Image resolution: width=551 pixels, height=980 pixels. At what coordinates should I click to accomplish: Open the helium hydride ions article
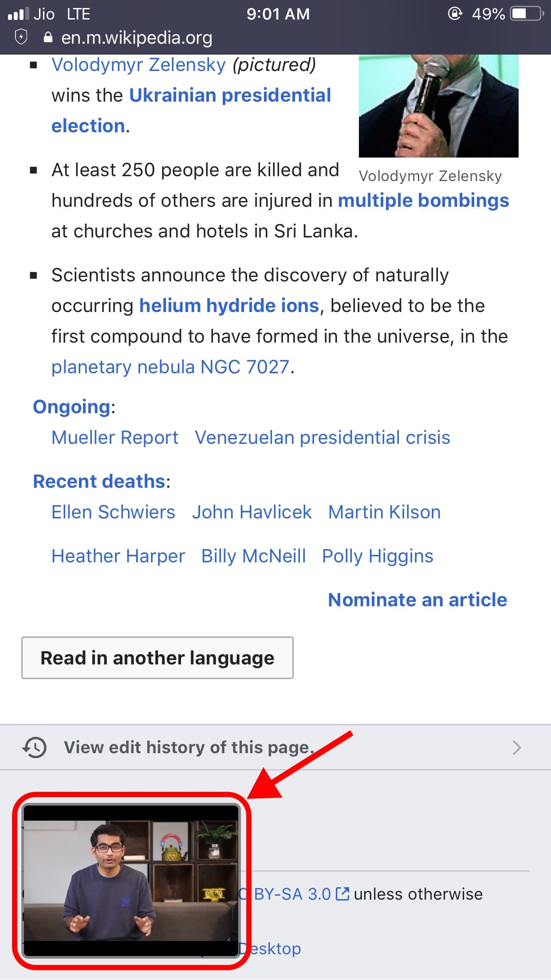pos(229,306)
